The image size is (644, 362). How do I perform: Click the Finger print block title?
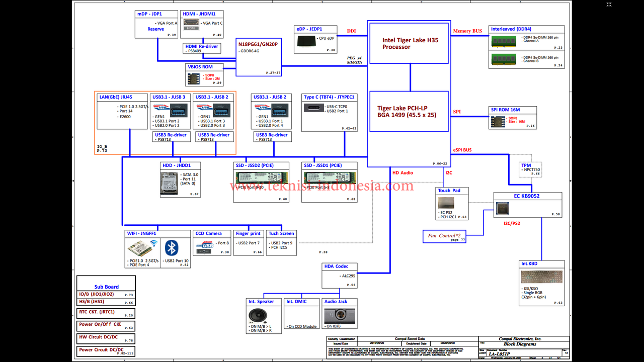tap(249, 233)
